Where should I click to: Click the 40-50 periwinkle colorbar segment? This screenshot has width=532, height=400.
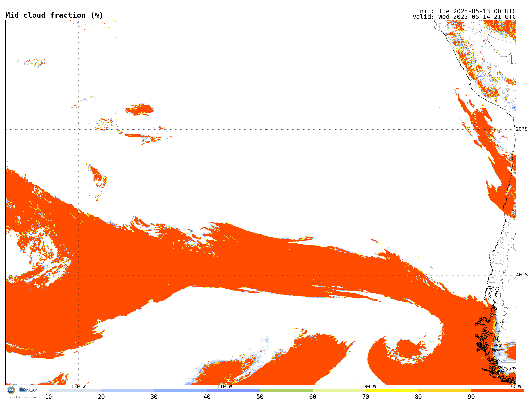click(x=233, y=391)
